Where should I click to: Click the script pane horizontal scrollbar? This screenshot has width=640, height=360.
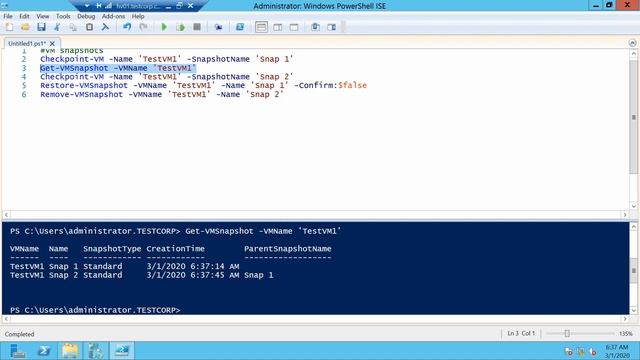click(x=316, y=215)
